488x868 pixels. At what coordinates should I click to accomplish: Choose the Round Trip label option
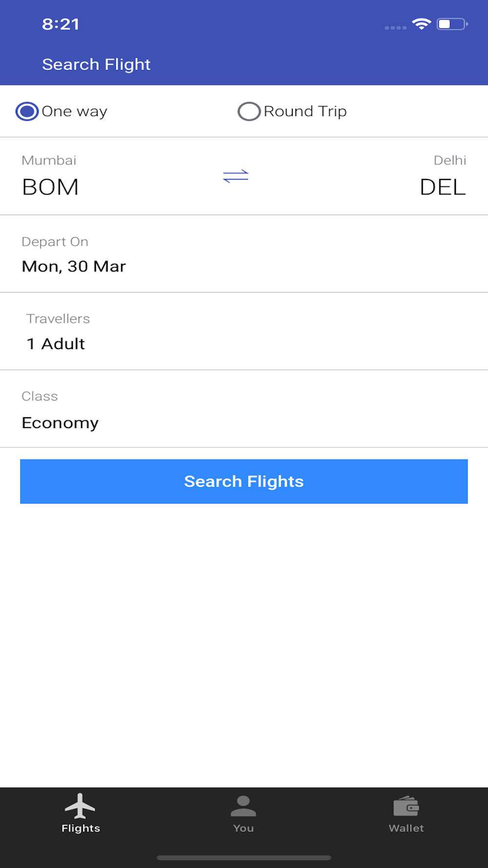305,111
